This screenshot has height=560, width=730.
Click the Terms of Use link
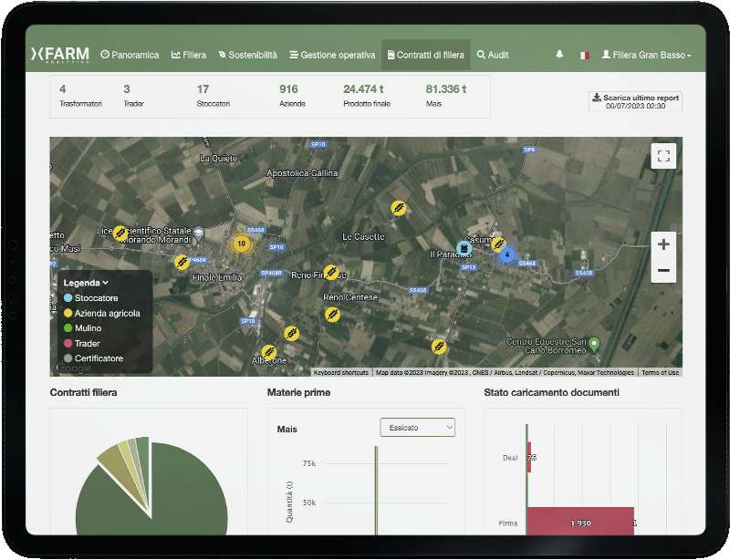click(660, 372)
